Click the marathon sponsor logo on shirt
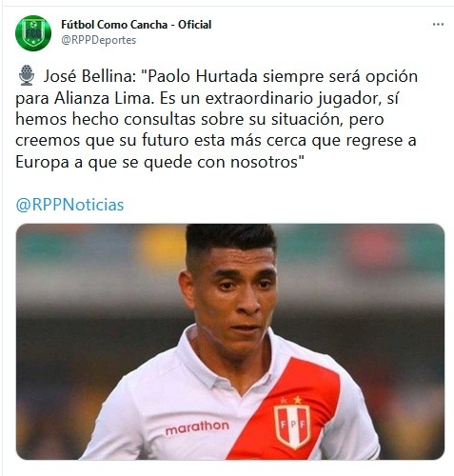The height and width of the screenshot is (476, 454). (197, 427)
